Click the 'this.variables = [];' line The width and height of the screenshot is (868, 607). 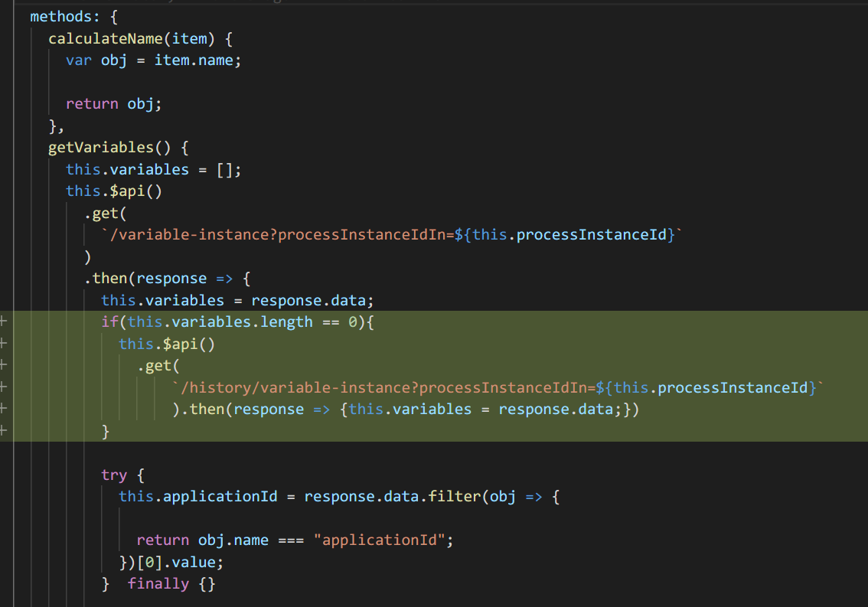(153, 169)
